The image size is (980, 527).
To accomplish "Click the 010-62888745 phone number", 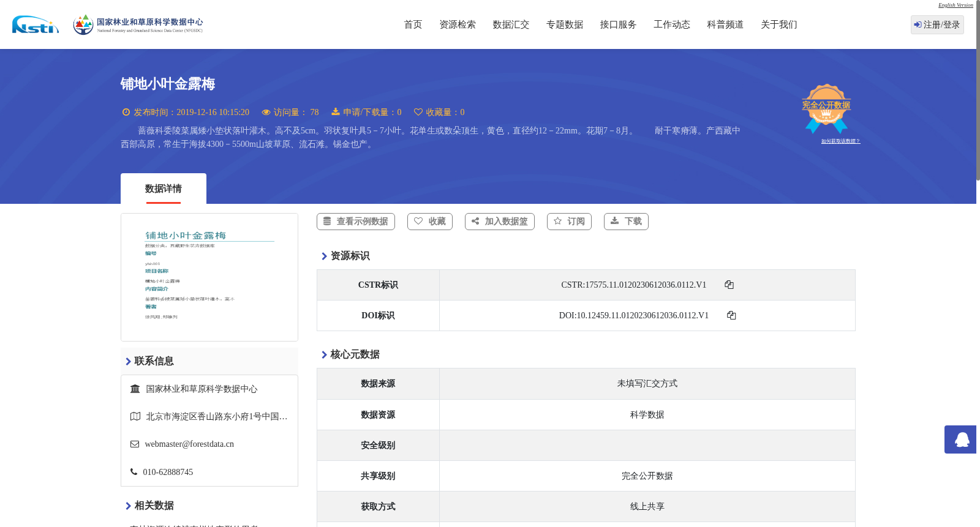I will (x=168, y=472).
